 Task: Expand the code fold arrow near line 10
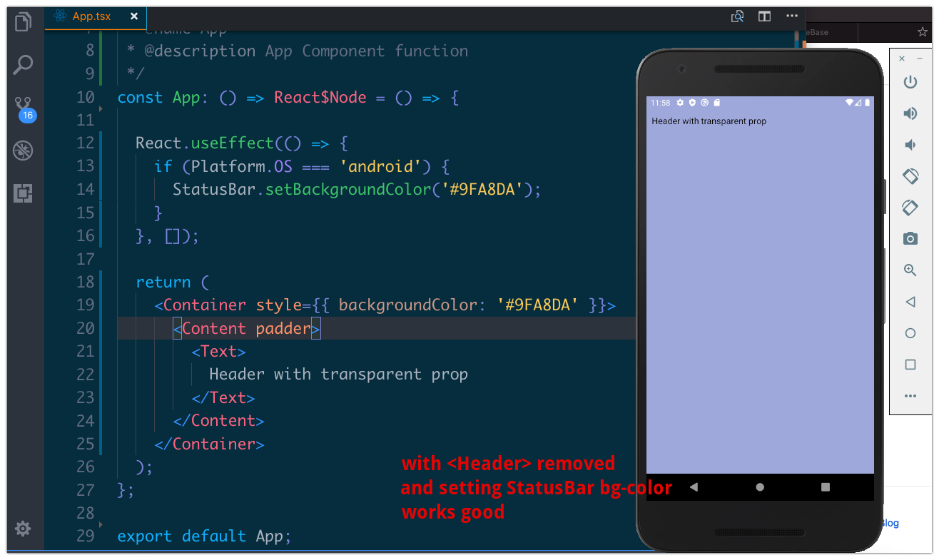pyautogui.click(x=102, y=109)
